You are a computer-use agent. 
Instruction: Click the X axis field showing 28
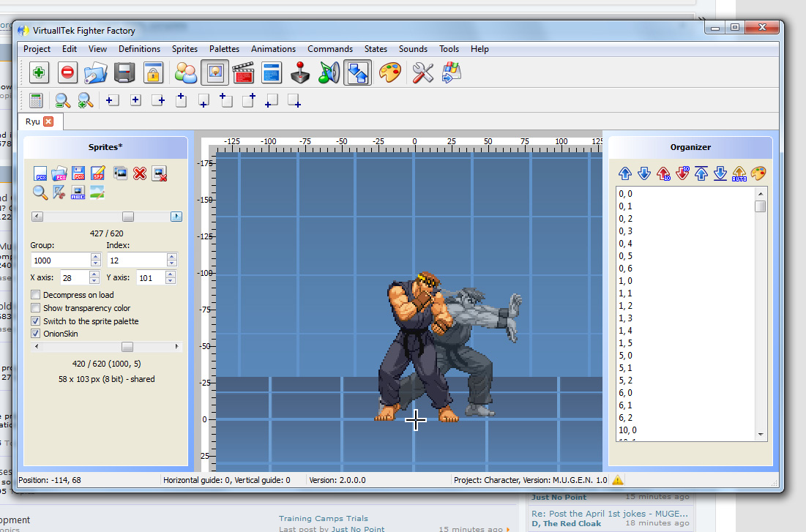coord(75,277)
